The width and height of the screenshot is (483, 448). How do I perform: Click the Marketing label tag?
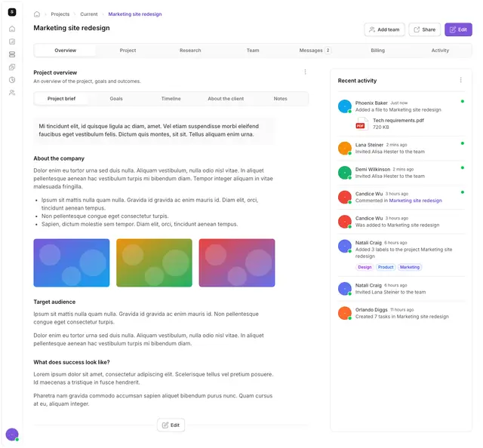pos(410,267)
